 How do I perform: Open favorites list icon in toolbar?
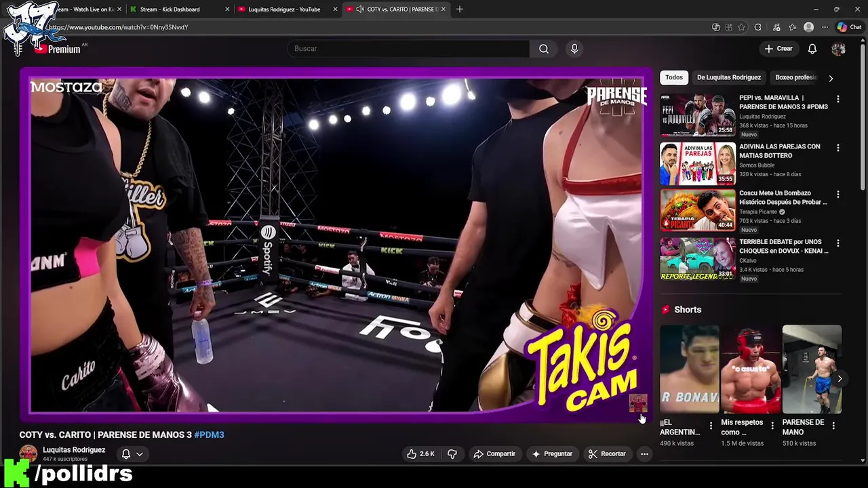click(x=792, y=27)
